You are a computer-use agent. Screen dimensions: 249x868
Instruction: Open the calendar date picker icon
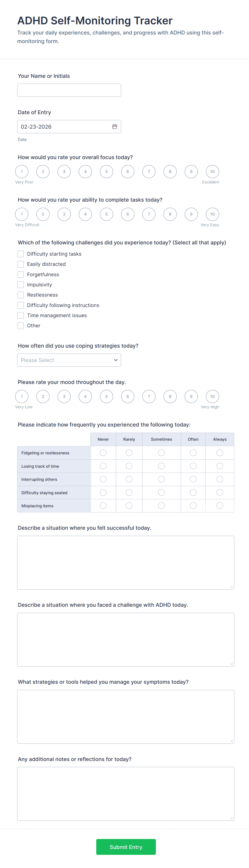[115, 127]
